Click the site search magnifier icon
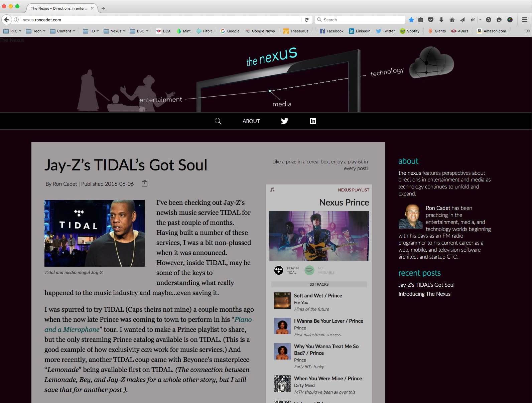532x403 pixels. point(218,121)
